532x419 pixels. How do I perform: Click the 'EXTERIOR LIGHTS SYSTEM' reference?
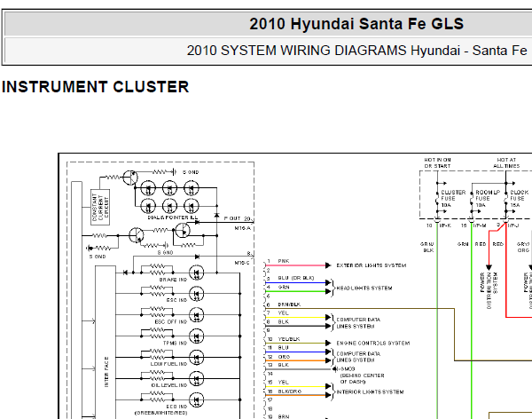[372, 265]
